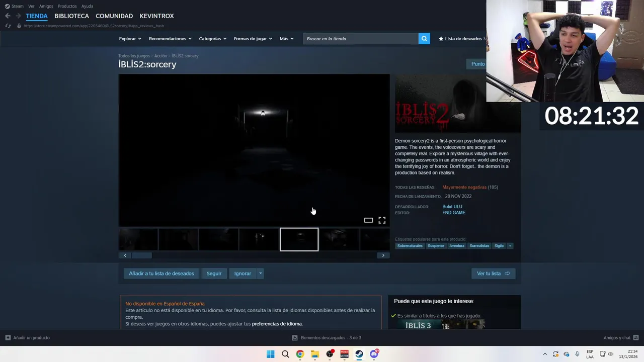Open the Ayuda menu

tap(87, 6)
